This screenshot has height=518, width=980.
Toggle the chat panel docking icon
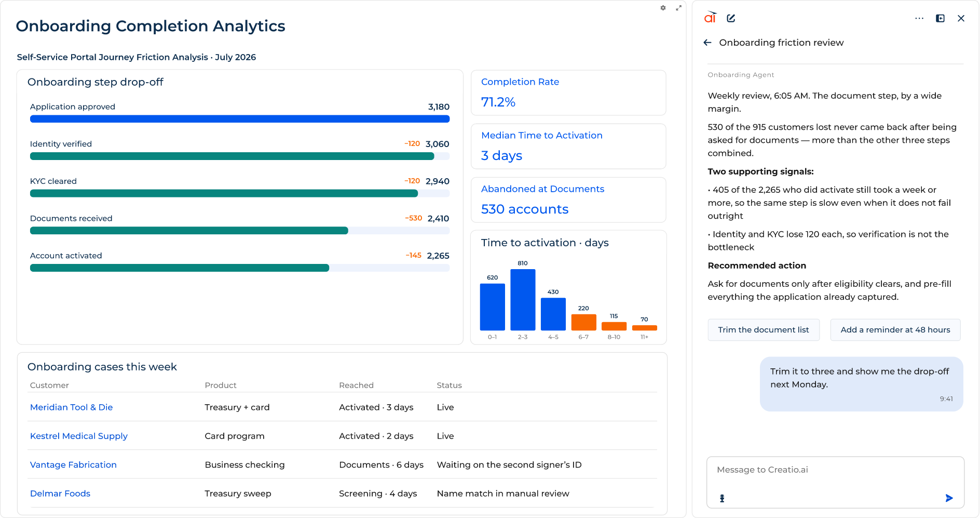[940, 18]
